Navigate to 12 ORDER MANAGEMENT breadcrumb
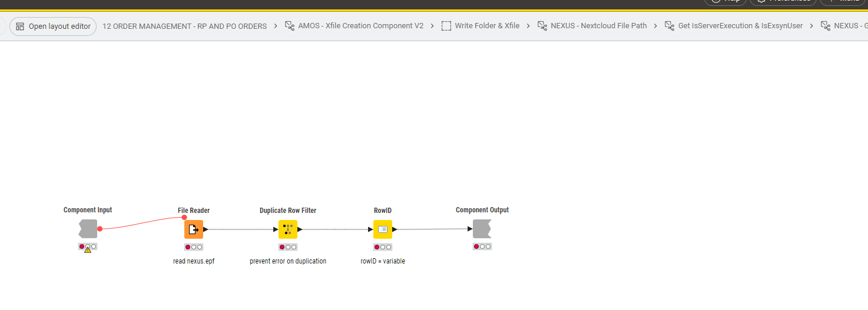Screen dimensions: 868x310 click(184, 26)
